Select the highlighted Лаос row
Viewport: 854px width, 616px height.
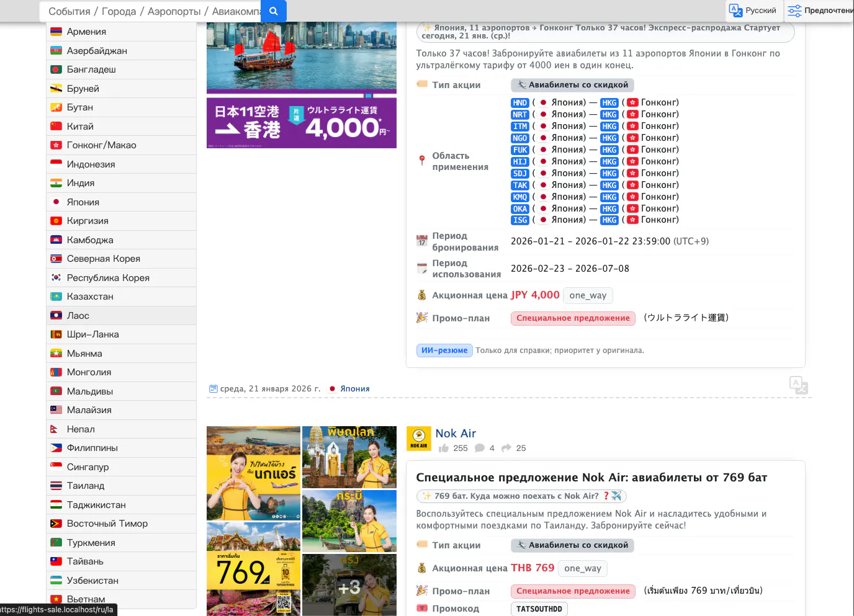[122, 316]
